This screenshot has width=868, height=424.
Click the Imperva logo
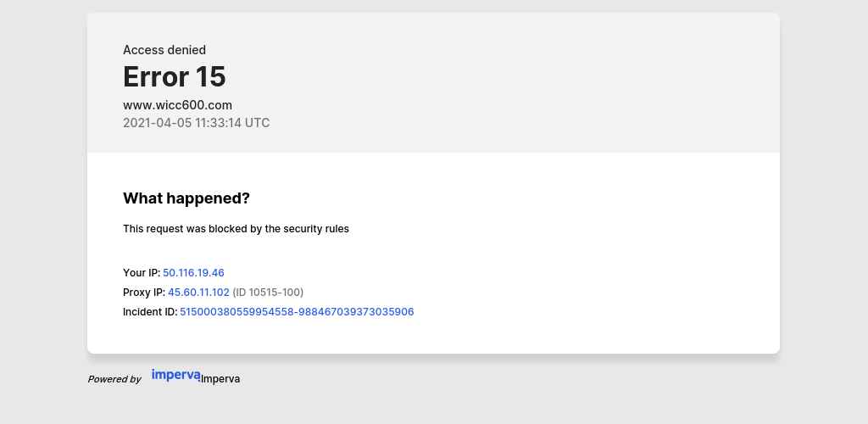click(175, 376)
